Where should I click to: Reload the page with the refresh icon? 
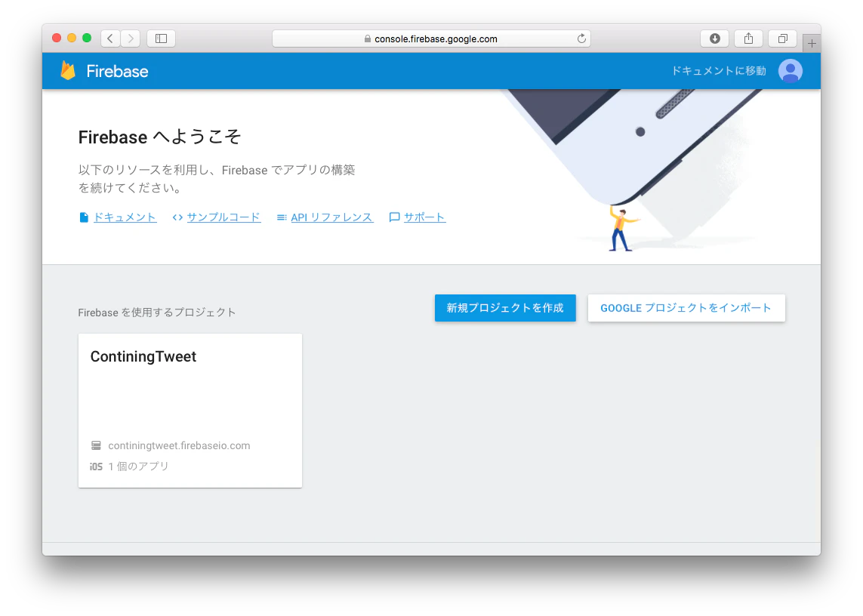581,38
